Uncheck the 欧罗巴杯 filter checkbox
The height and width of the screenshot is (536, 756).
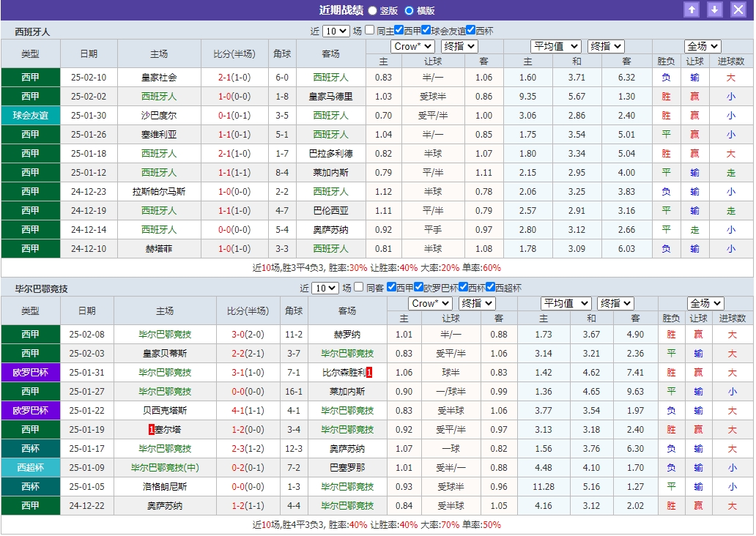(x=418, y=288)
